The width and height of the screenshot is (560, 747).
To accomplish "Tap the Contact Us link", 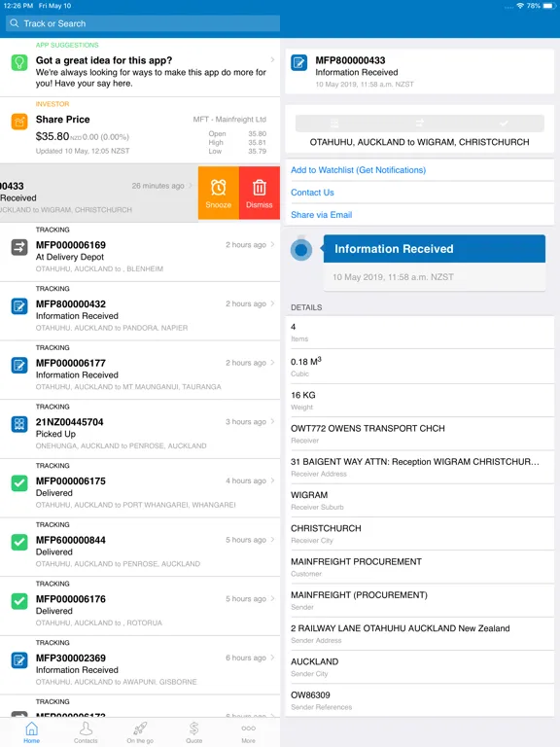I will click(312, 193).
